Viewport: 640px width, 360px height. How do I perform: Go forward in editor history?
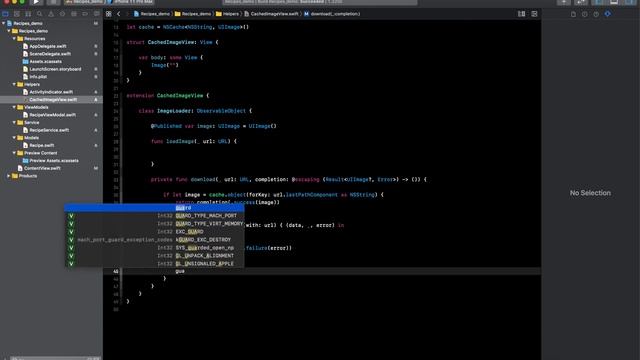[127, 14]
